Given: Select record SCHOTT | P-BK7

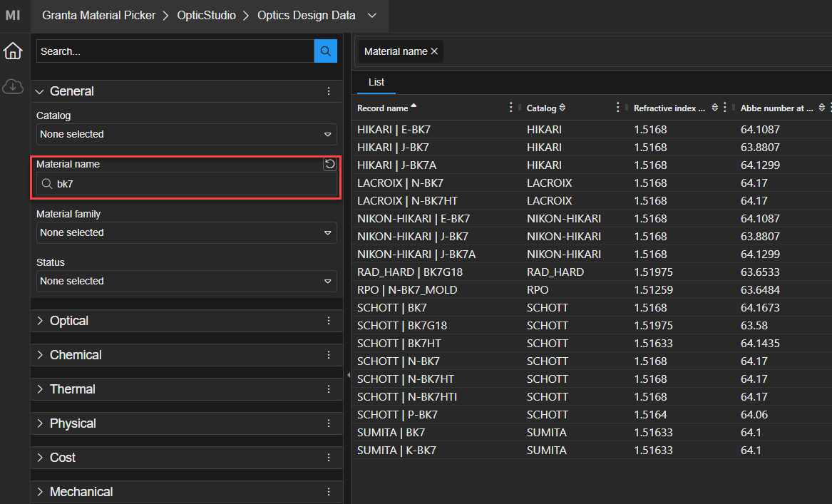Looking at the screenshot, I should pyautogui.click(x=397, y=414).
